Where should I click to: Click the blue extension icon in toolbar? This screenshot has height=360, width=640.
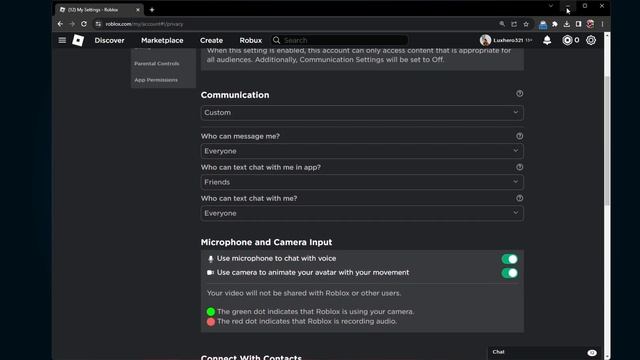(543, 24)
